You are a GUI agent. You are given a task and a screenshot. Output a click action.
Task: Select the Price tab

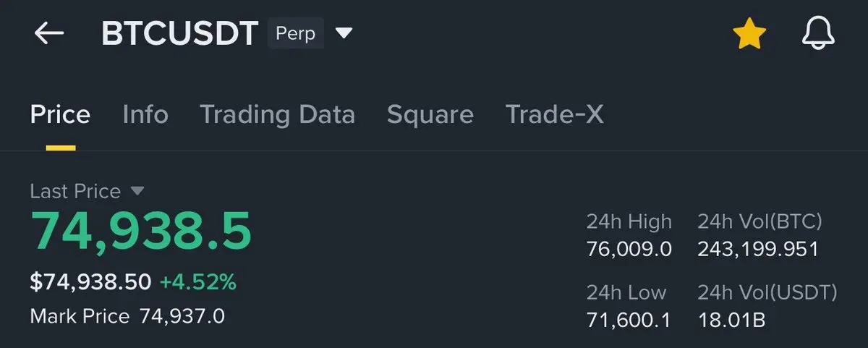(x=60, y=114)
